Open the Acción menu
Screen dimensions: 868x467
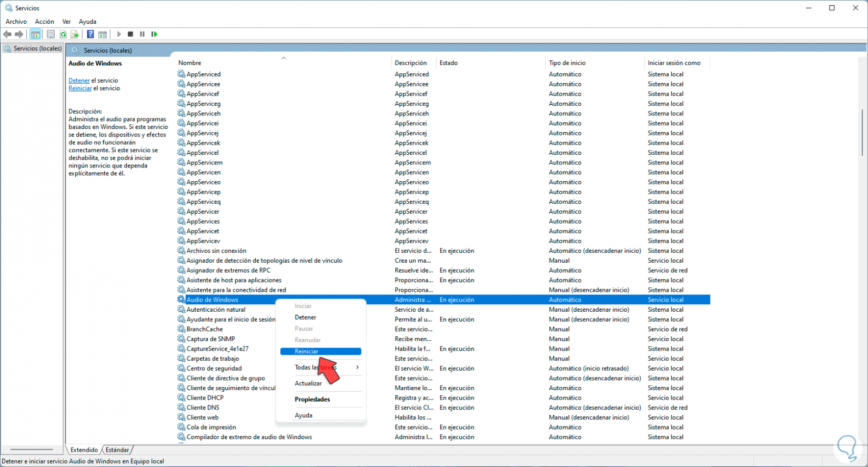coord(45,22)
